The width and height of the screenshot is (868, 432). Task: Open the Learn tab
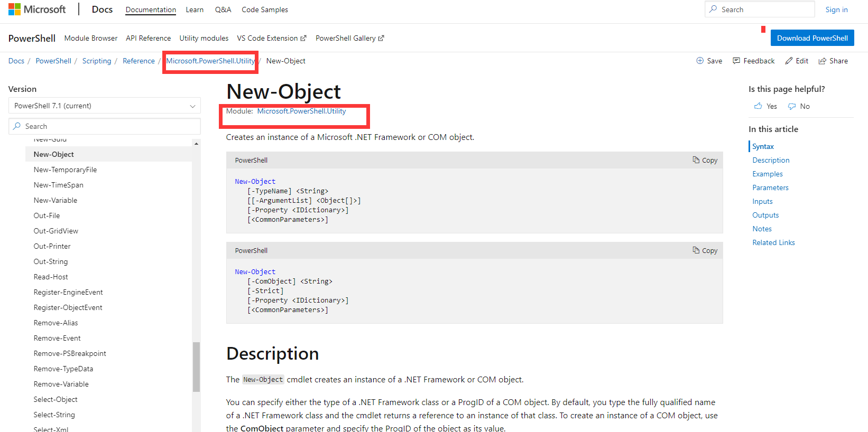pos(195,10)
